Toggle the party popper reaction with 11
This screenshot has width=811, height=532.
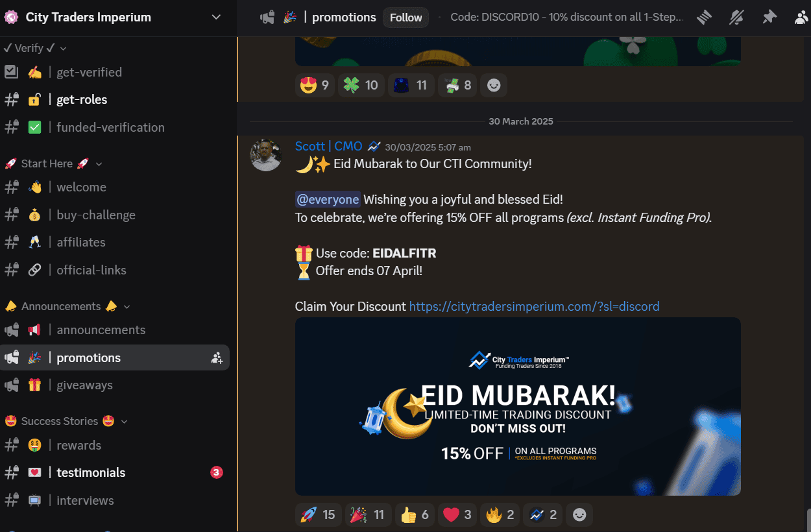coord(367,514)
